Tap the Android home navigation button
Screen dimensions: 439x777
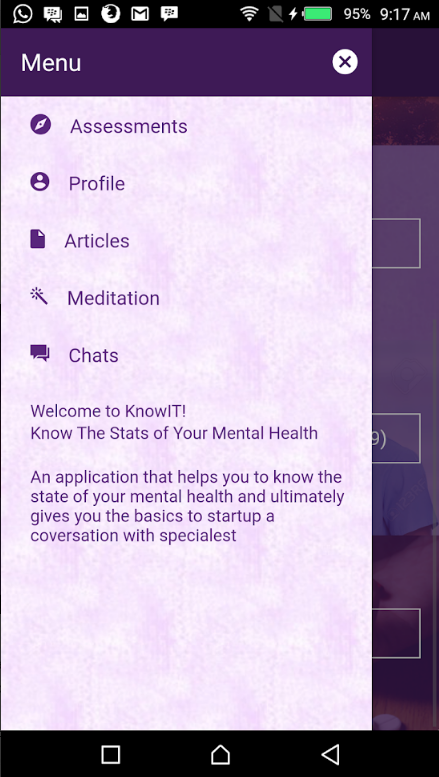[x=220, y=754]
